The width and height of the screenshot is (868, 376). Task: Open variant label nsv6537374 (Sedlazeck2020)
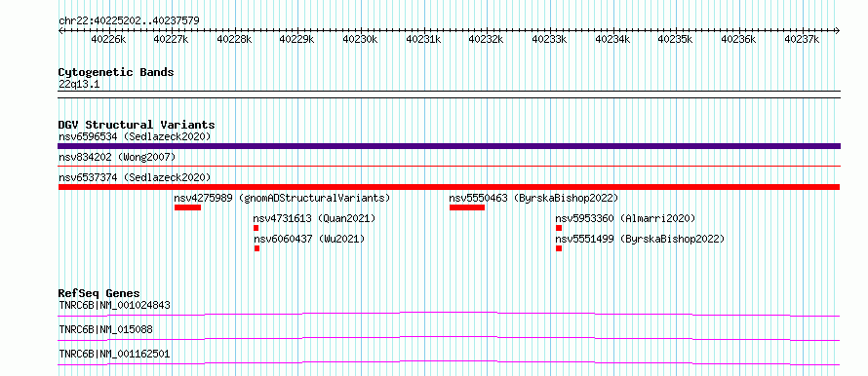135,177
